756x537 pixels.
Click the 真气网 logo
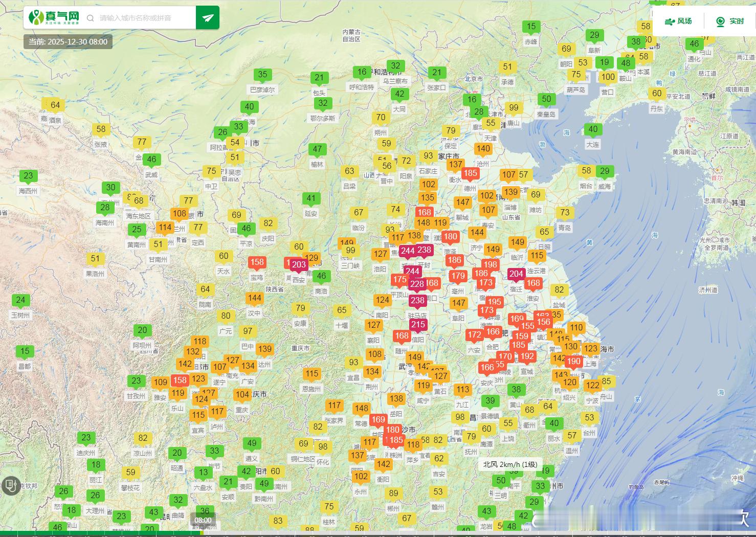[x=54, y=17]
